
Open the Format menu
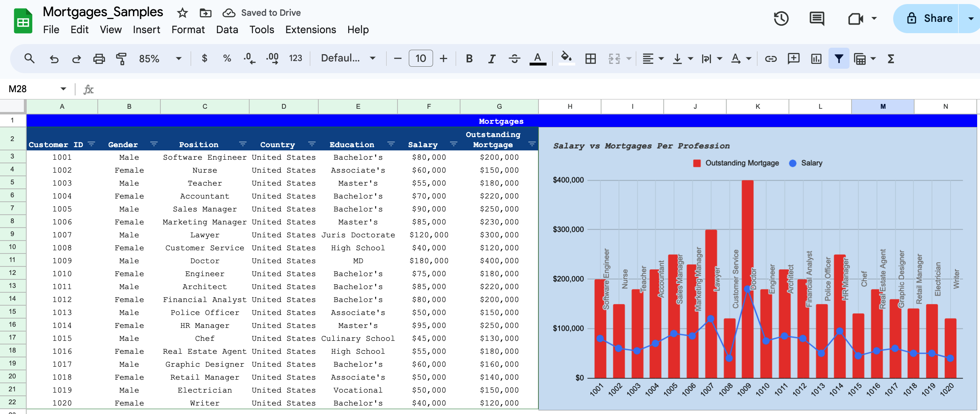click(188, 30)
